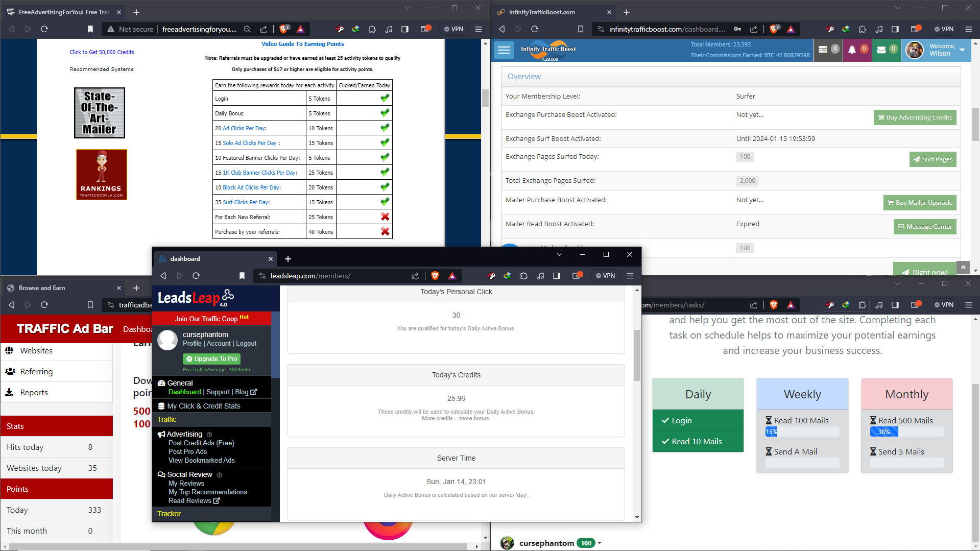Screen dimensions: 980x551
Task: Open media music icon in InfinityTrafficBoost toolbar
Action: coord(879,29)
